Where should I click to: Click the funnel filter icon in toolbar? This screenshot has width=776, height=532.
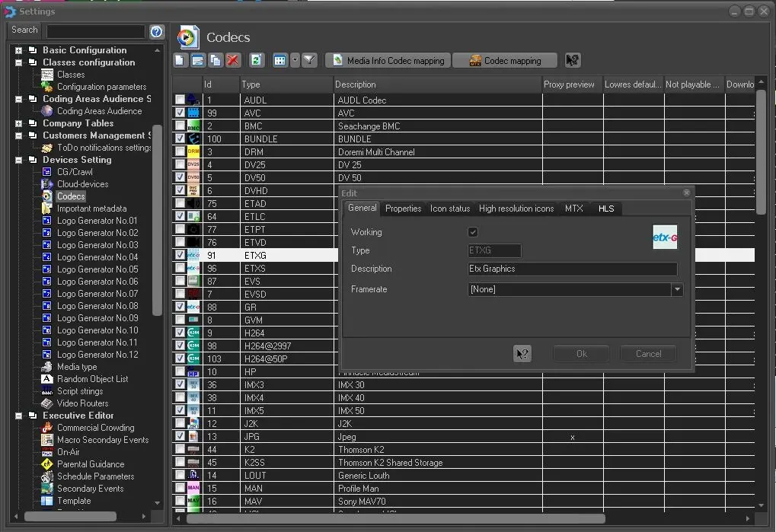pyautogui.click(x=309, y=61)
